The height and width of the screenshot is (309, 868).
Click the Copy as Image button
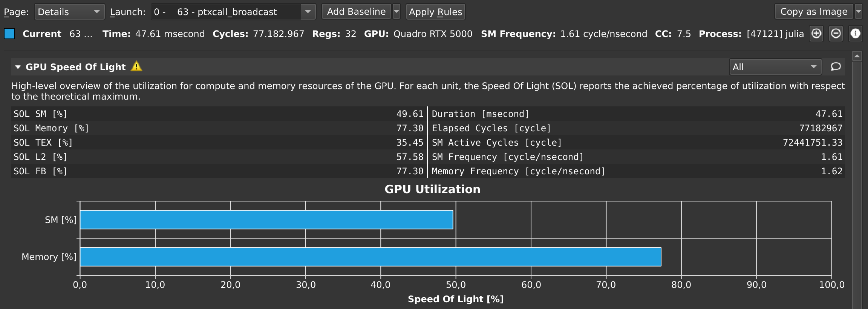814,12
